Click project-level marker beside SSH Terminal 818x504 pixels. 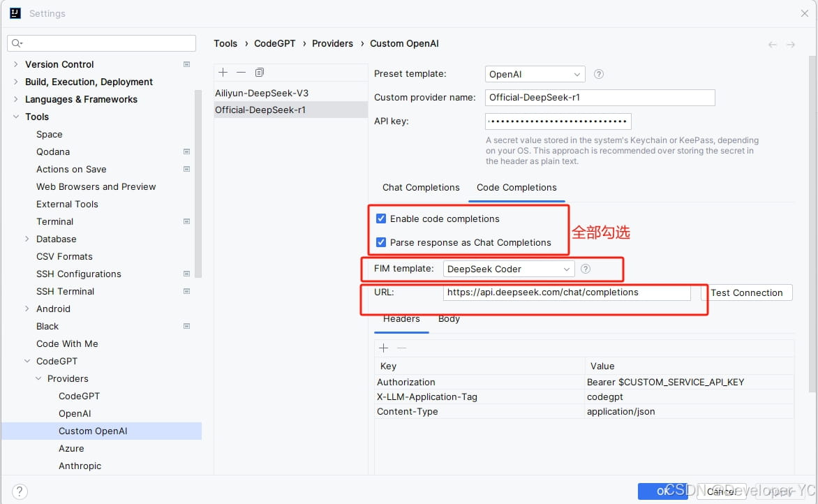click(x=187, y=291)
